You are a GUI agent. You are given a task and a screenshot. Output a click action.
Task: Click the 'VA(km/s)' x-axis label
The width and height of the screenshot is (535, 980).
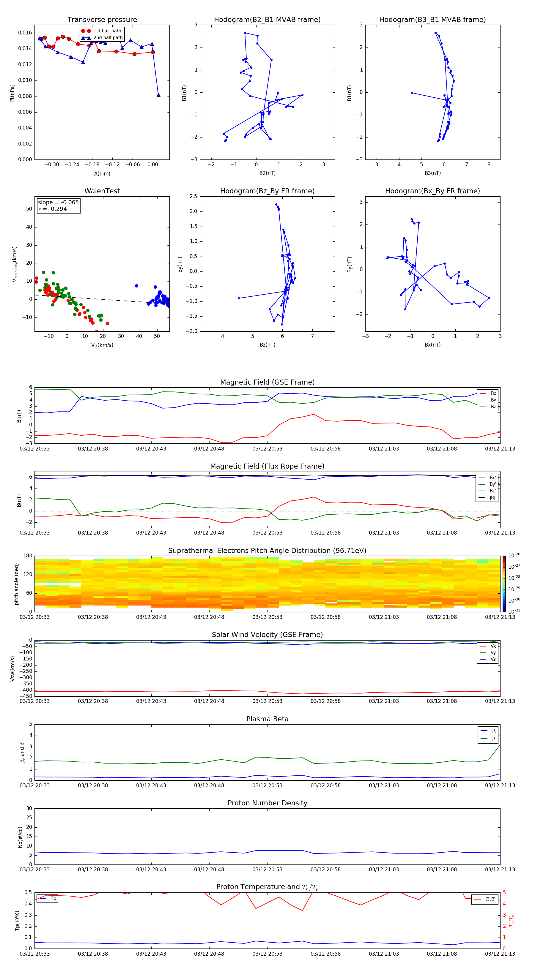pos(102,345)
